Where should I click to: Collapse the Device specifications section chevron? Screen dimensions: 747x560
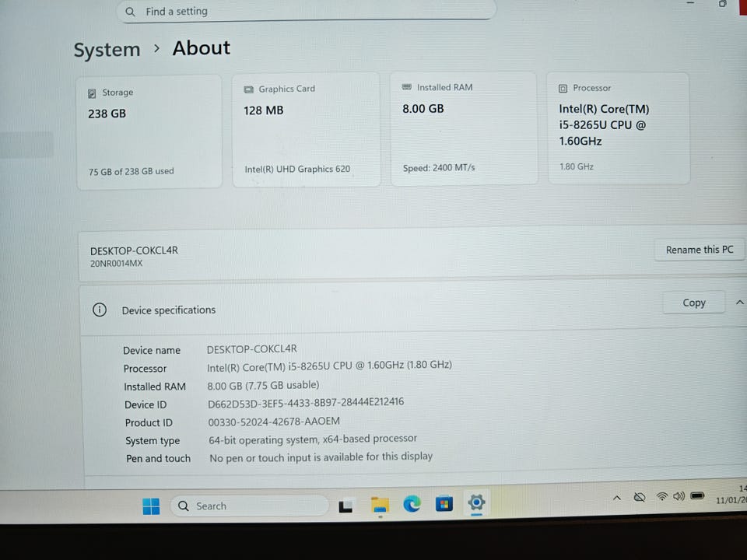pyautogui.click(x=739, y=302)
